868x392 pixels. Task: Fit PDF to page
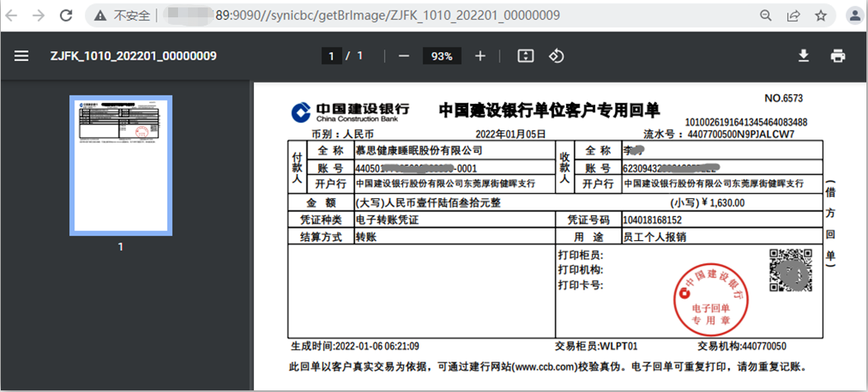pos(525,56)
